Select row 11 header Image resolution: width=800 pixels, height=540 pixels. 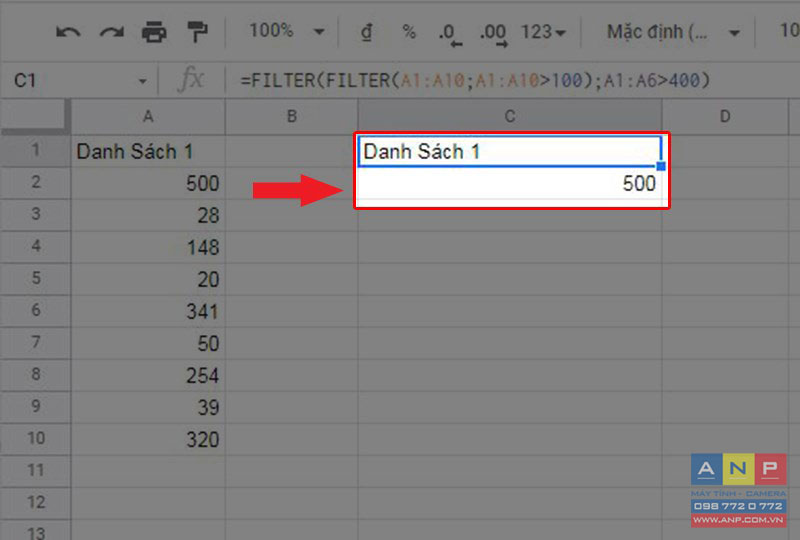click(x=35, y=471)
